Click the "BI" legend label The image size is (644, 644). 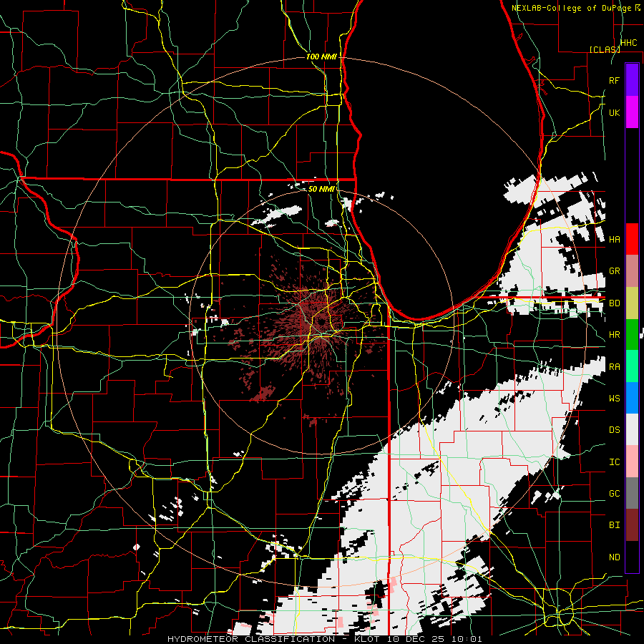(614, 525)
